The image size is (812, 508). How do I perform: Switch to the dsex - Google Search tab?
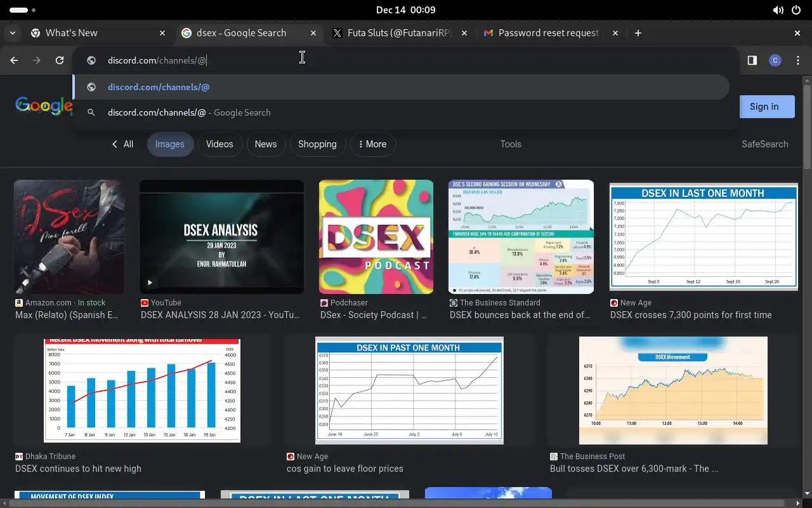point(249,33)
